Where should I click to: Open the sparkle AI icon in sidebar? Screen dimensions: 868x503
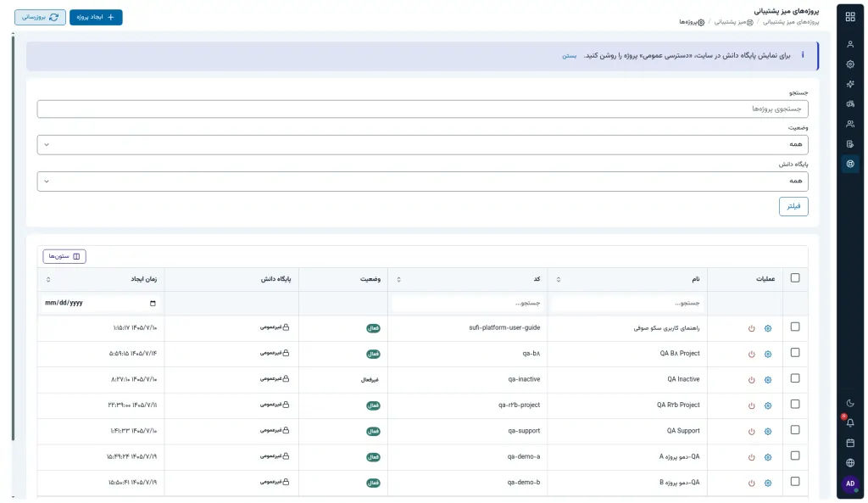point(849,84)
